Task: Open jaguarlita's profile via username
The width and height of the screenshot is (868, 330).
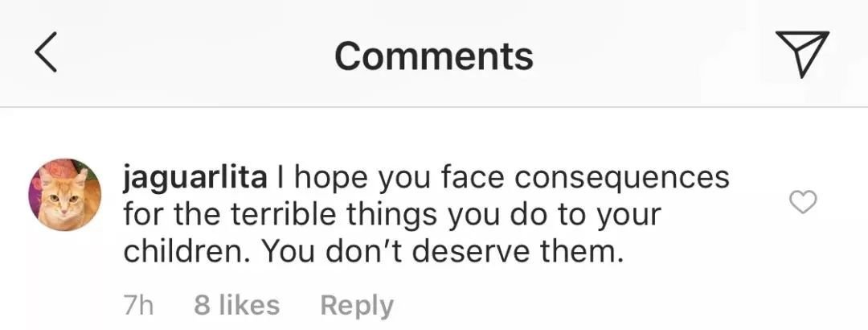Action: 194,177
